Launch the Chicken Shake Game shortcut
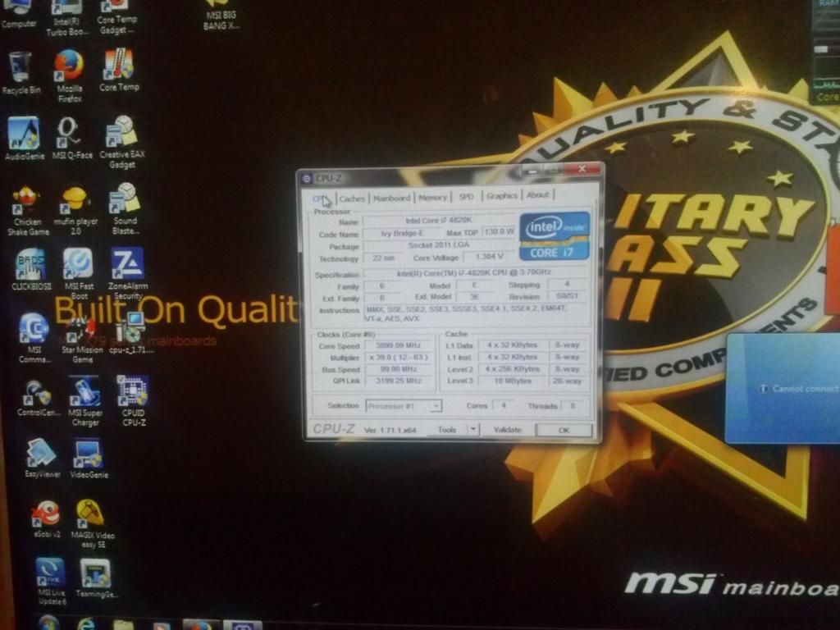Screen dimensions: 840x630 tap(28, 211)
